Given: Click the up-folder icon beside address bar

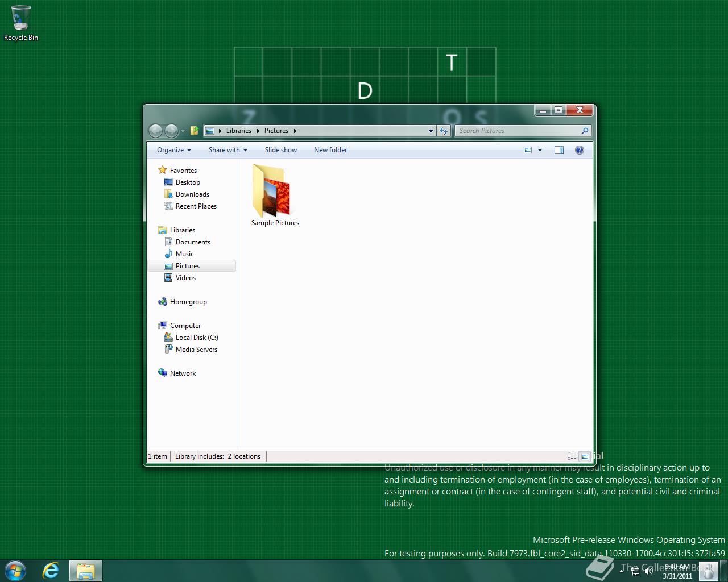Looking at the screenshot, I should [194, 131].
